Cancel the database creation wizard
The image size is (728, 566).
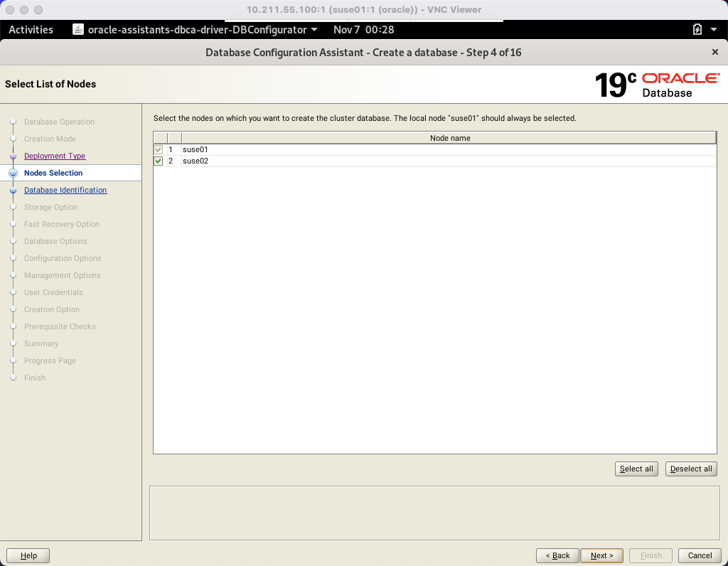700,555
